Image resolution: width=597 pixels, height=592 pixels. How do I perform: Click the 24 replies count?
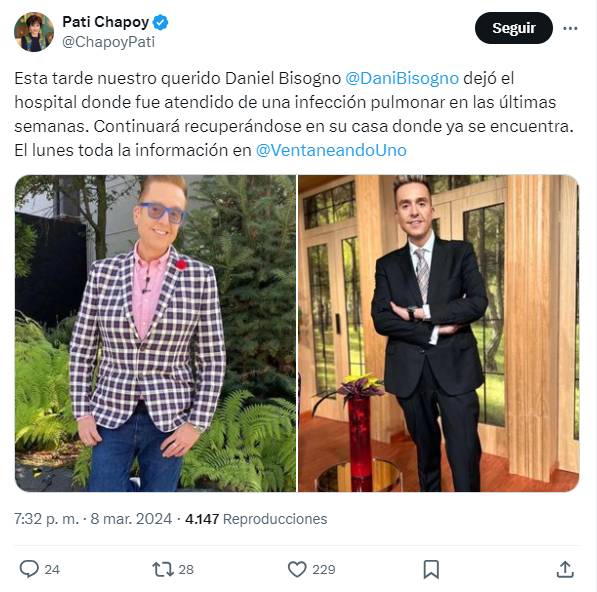coord(52,570)
